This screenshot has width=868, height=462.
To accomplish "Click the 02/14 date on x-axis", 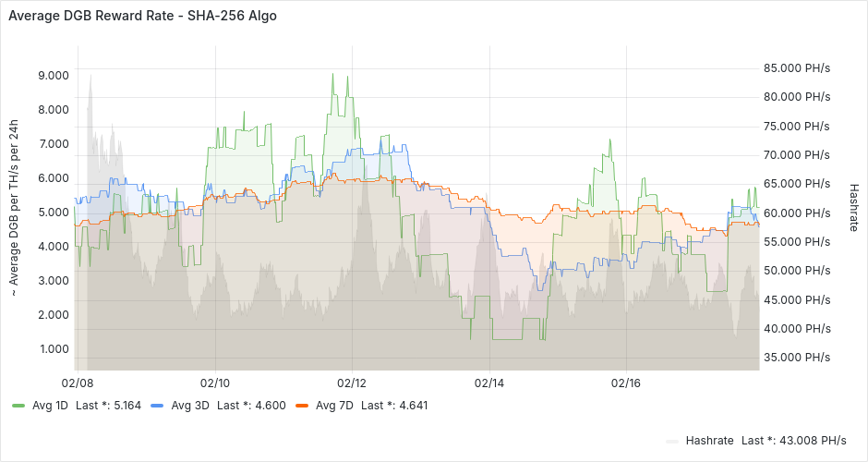I will click(488, 383).
